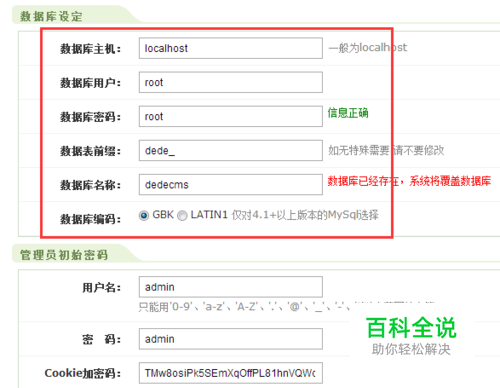Click the 如无特殊需要请不要修改 hint text
Screen dimensions: 500x388
(386, 151)
